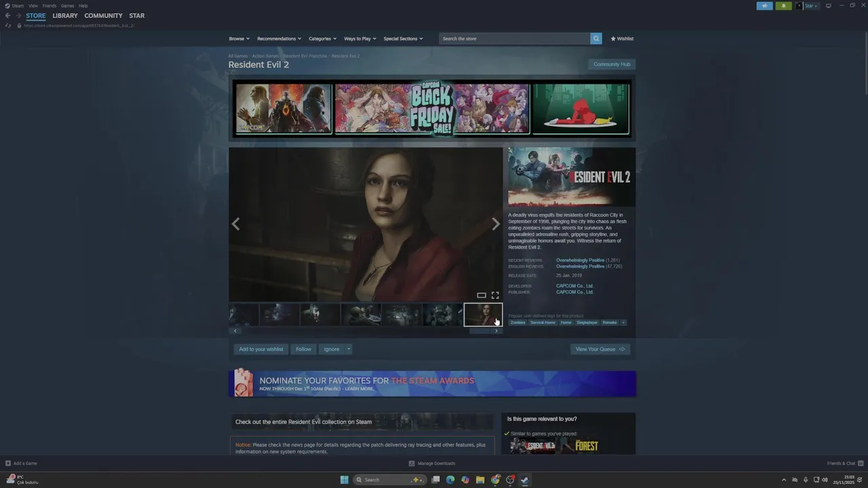
Task: Launch Microsoft Edge from the taskbar
Action: tap(450, 480)
